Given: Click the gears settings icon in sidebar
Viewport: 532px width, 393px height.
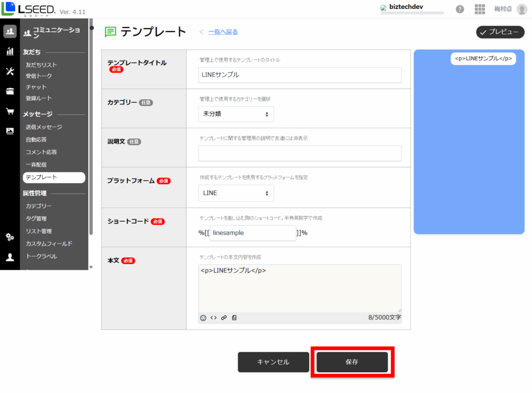Looking at the screenshot, I should (10, 237).
